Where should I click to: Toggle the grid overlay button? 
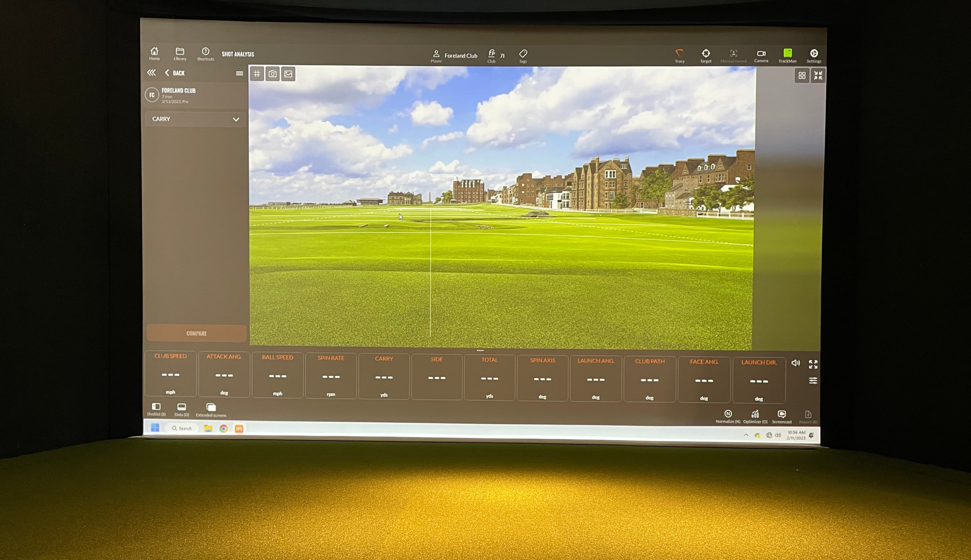(x=257, y=74)
